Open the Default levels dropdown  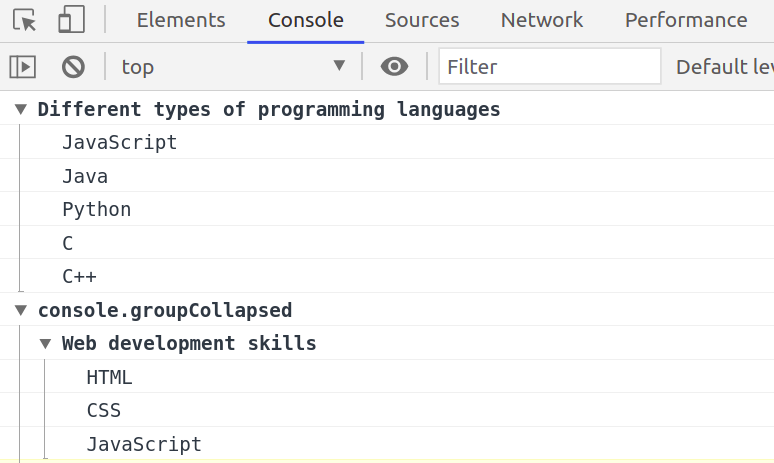click(725, 67)
